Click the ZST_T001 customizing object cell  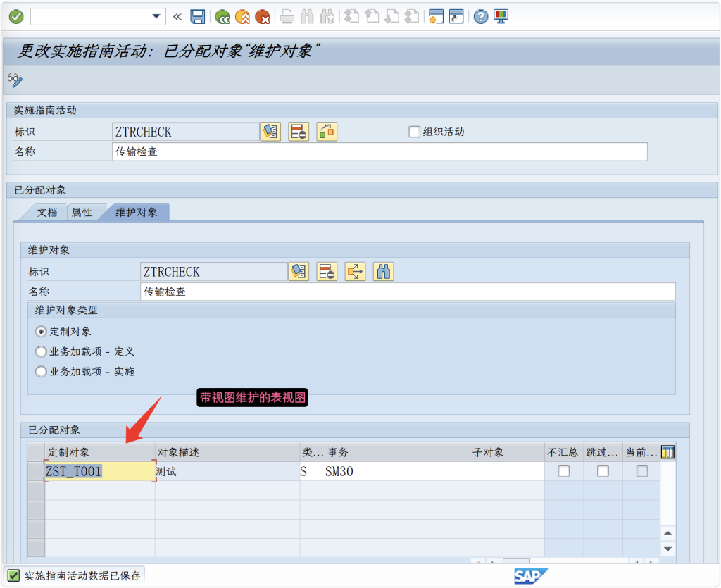99,472
